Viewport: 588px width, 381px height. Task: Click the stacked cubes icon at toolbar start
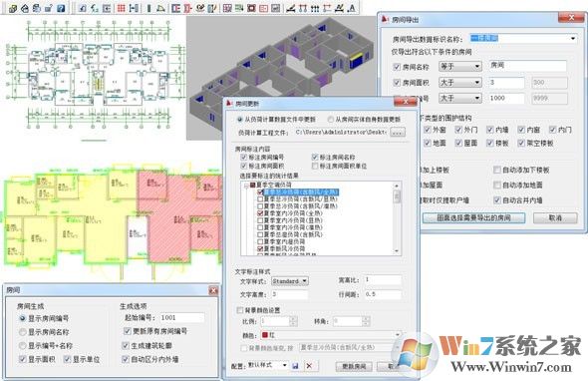[13, 8]
